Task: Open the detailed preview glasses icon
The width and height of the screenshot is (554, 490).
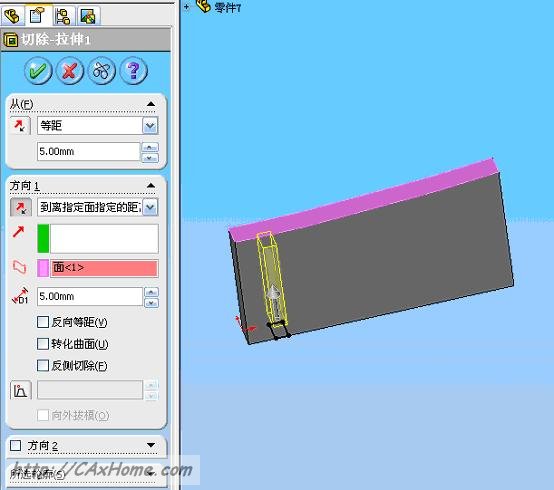Action: (102, 71)
